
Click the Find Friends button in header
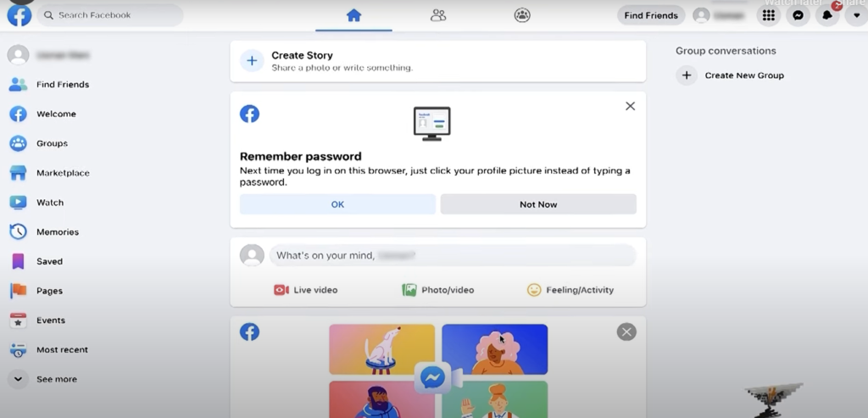(651, 15)
